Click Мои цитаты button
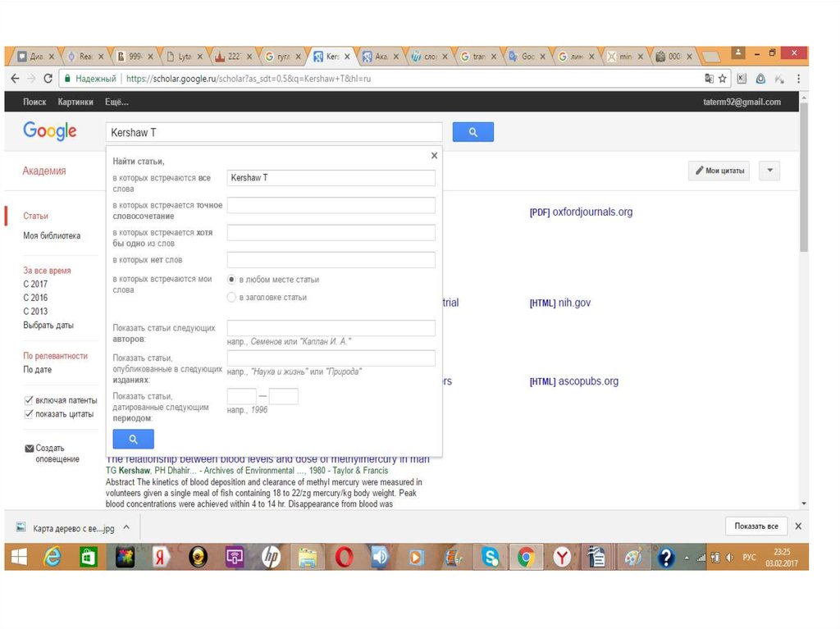 (x=719, y=171)
